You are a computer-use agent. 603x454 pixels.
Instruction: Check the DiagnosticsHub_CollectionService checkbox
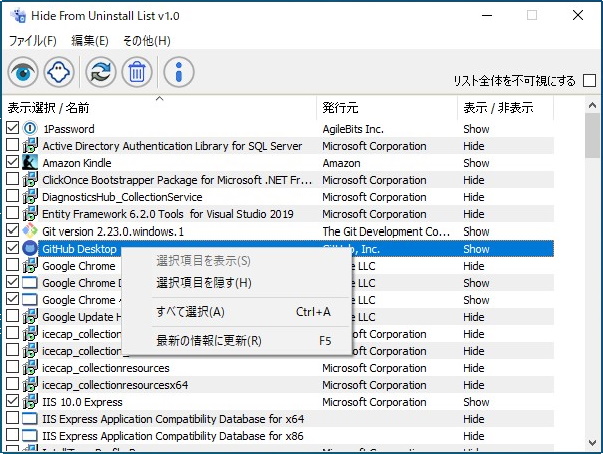pos(12,196)
